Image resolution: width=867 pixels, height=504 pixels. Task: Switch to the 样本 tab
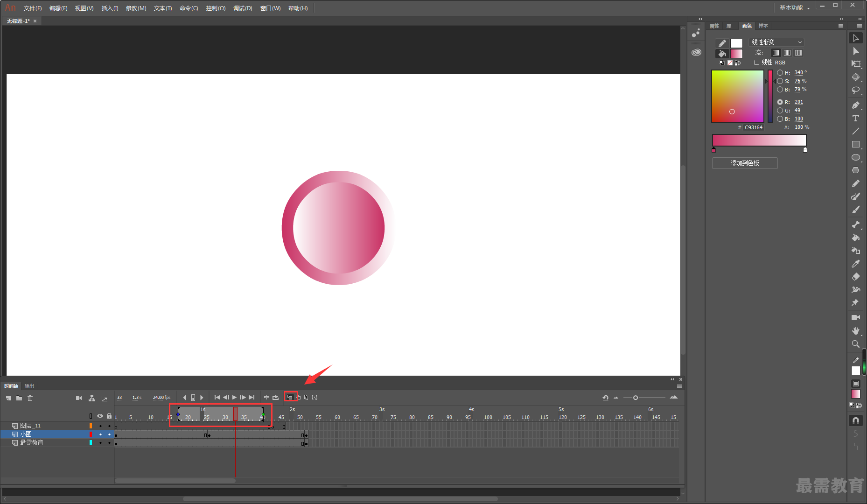(x=763, y=26)
